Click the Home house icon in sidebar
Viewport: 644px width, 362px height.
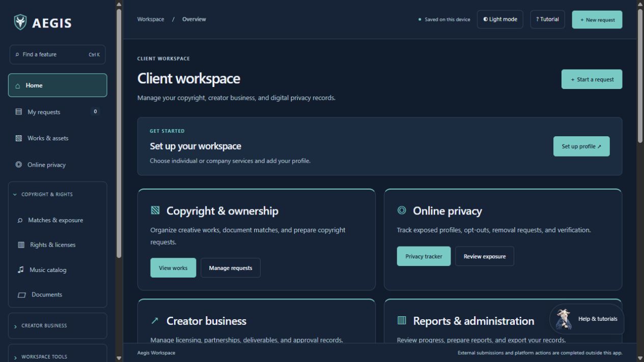18,85
